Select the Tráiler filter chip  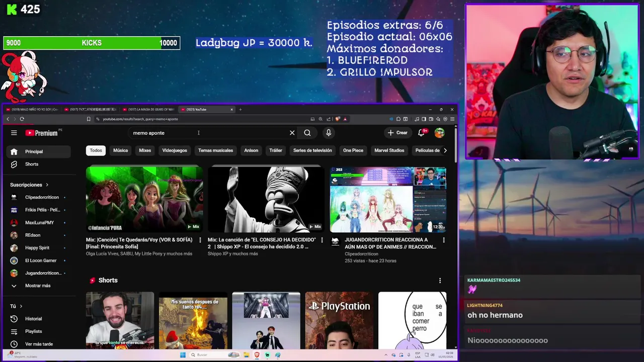pyautogui.click(x=276, y=150)
